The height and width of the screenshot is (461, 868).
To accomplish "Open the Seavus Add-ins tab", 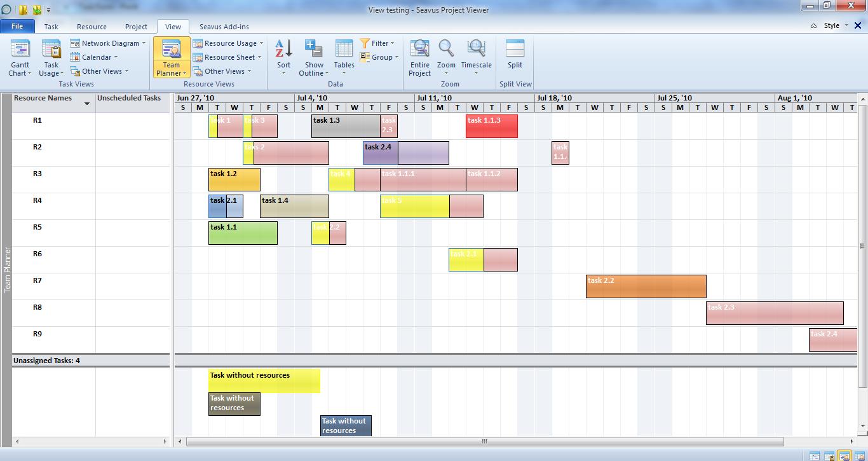I will pyautogui.click(x=224, y=27).
